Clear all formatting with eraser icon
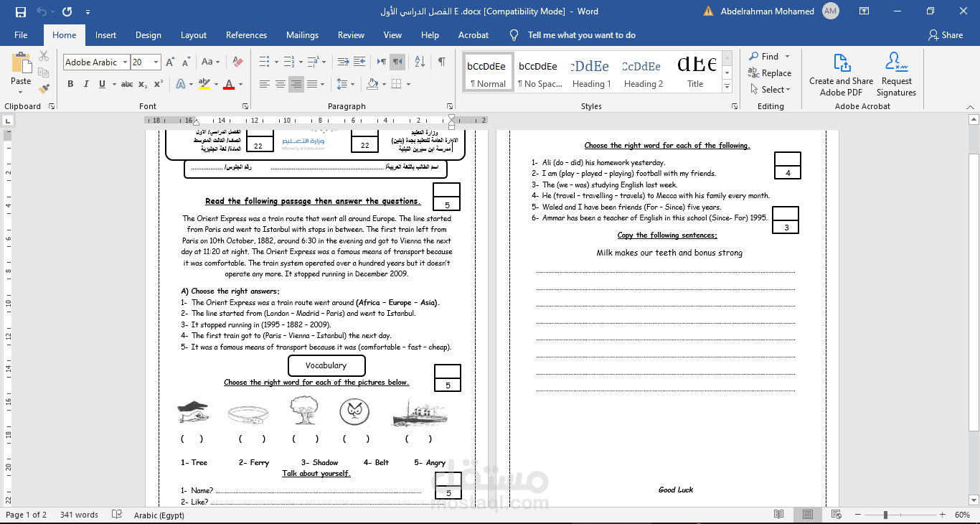This screenshot has height=524, width=980. pos(237,62)
